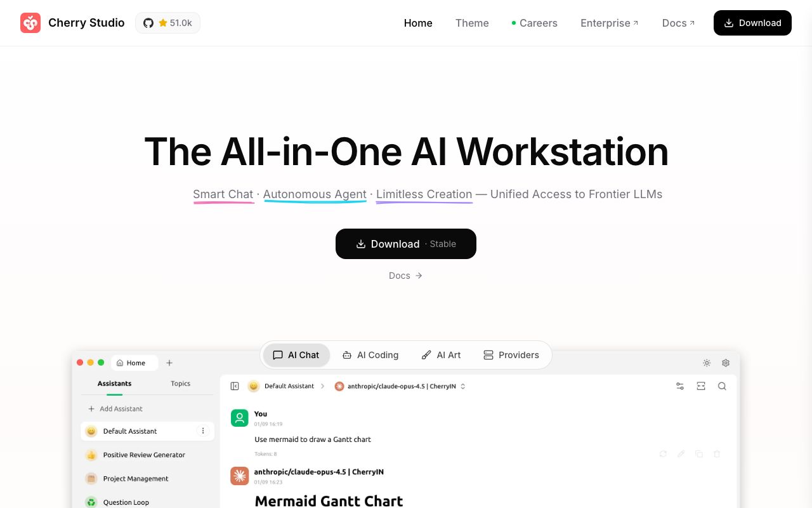
Task: Click the Download button in the top navbar
Action: [752, 23]
